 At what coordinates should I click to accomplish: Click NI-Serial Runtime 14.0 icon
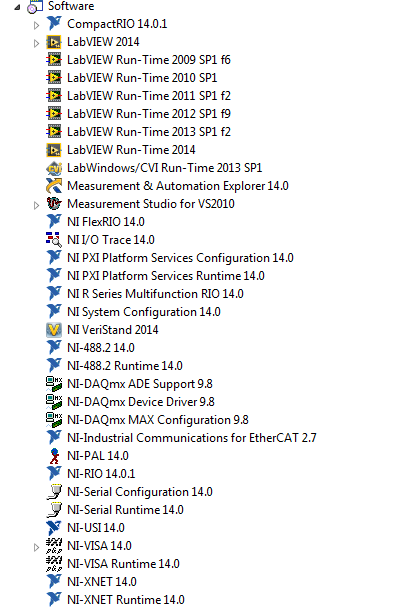point(54,510)
